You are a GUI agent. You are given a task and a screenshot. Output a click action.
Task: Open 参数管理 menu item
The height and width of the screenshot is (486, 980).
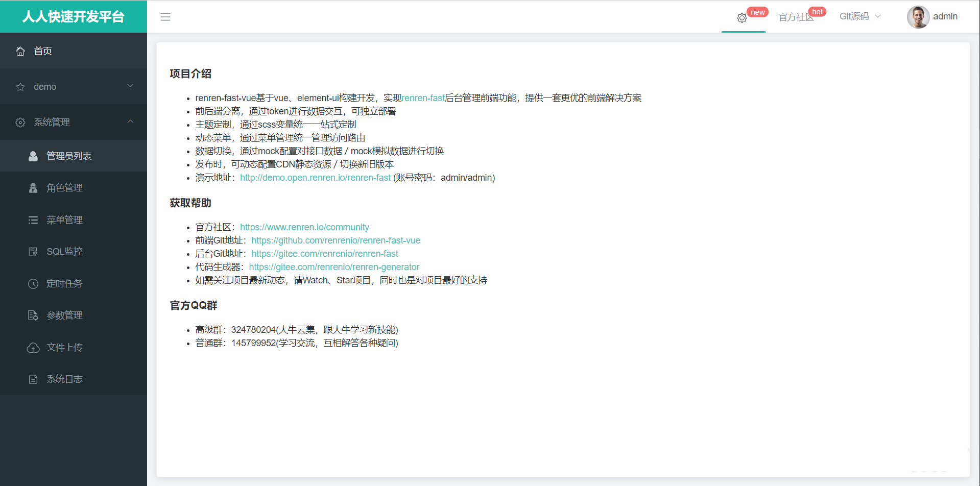74,315
